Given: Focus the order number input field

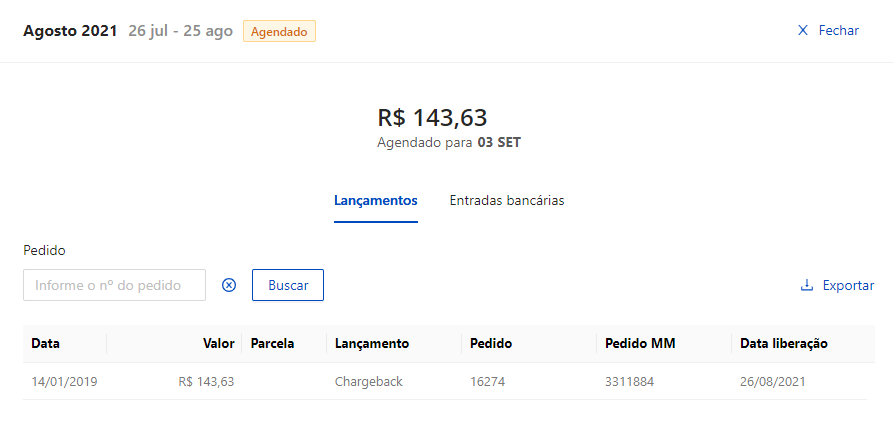Looking at the screenshot, I should 114,285.
